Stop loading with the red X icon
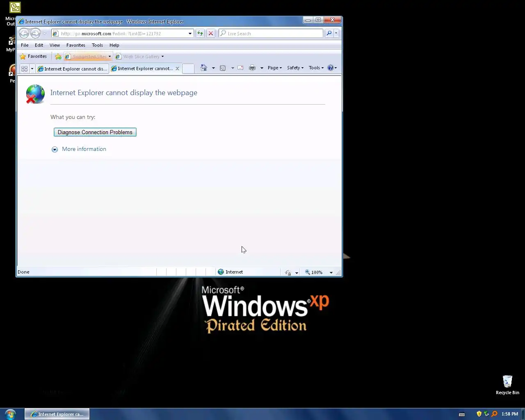 tap(211, 34)
